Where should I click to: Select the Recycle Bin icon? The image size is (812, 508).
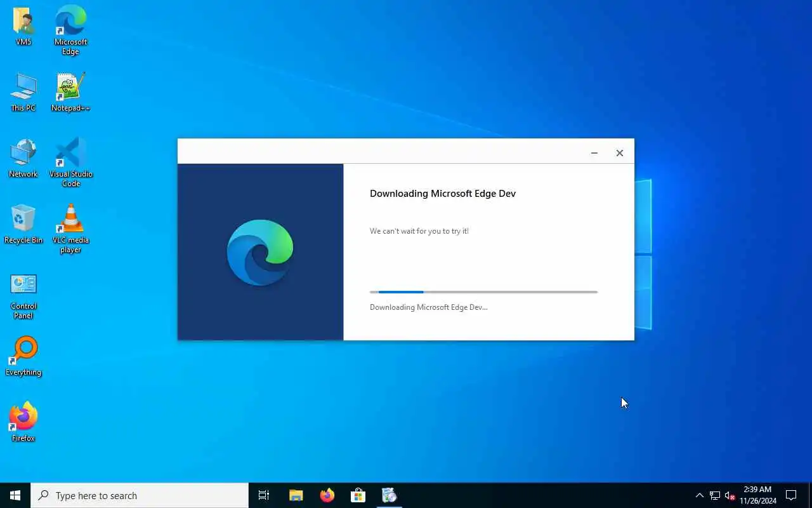click(x=23, y=225)
